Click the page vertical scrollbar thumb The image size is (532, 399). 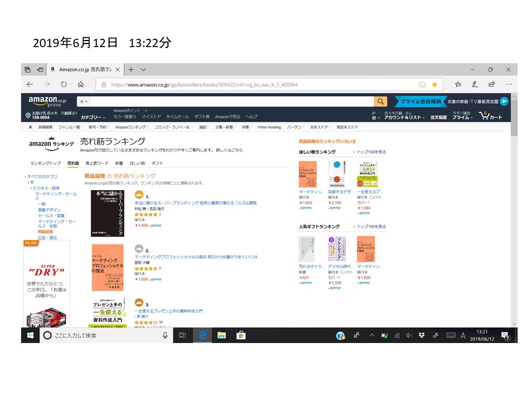(x=514, y=117)
